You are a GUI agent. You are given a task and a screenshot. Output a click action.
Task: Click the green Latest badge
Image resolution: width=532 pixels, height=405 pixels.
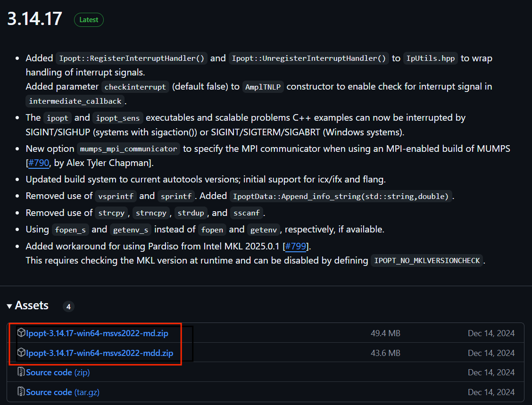(x=89, y=20)
